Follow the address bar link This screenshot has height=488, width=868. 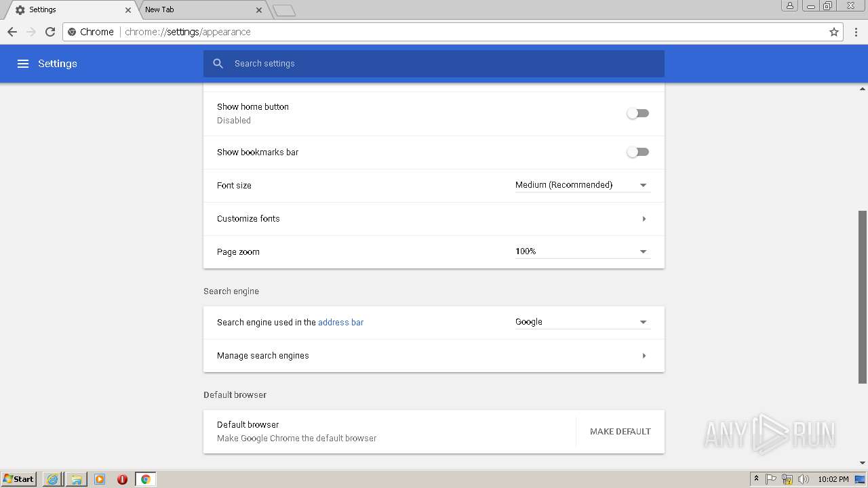point(340,323)
